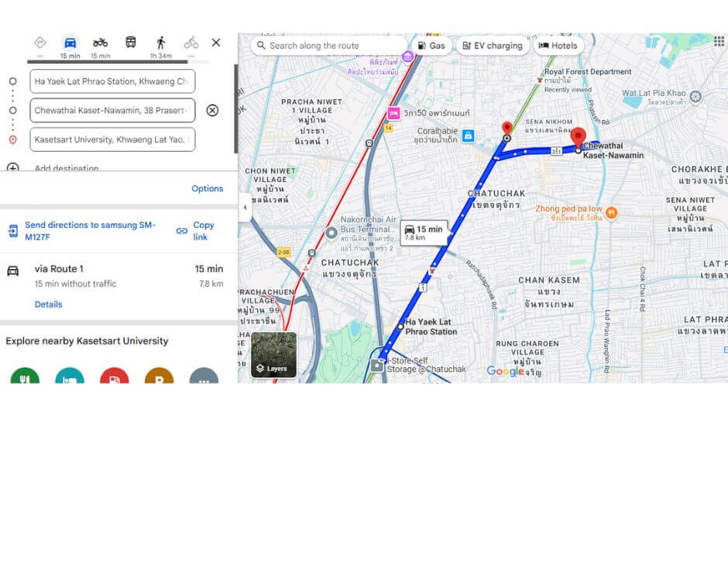Focus the Search along the route box
The width and height of the screenshot is (728, 564).
pyautogui.click(x=328, y=46)
